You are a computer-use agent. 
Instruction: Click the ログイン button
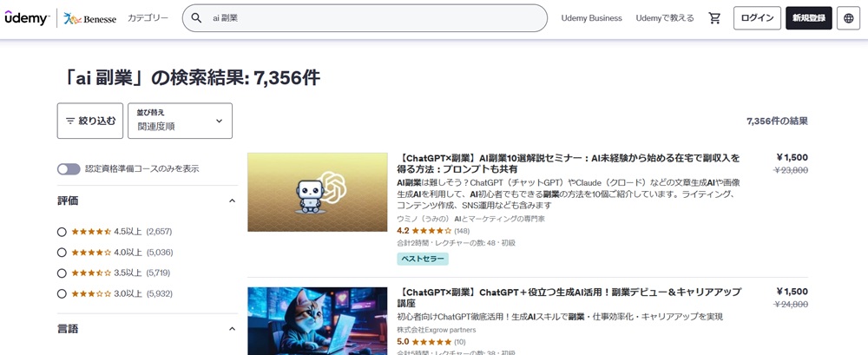pyautogui.click(x=757, y=18)
